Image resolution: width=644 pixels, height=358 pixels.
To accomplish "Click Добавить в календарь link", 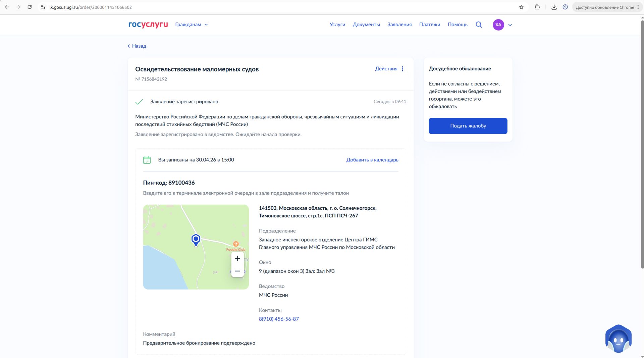I will tap(372, 160).
